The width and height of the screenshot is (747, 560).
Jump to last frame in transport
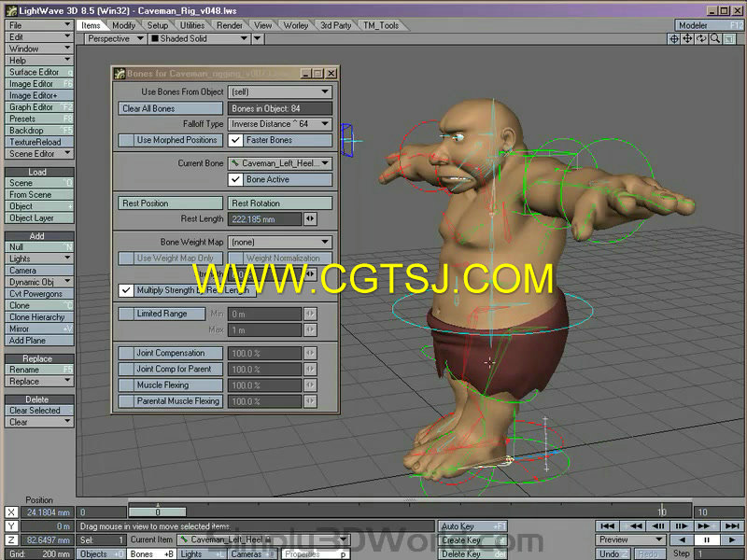pos(731,525)
